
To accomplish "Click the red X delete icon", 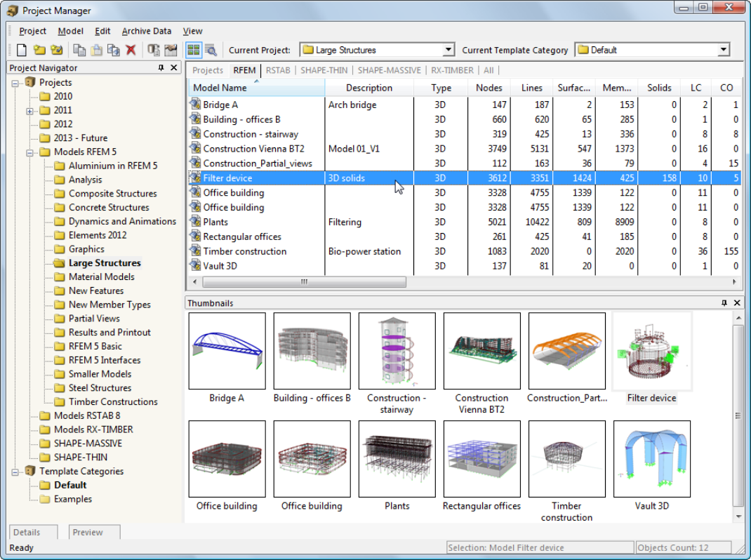I will 131,50.
